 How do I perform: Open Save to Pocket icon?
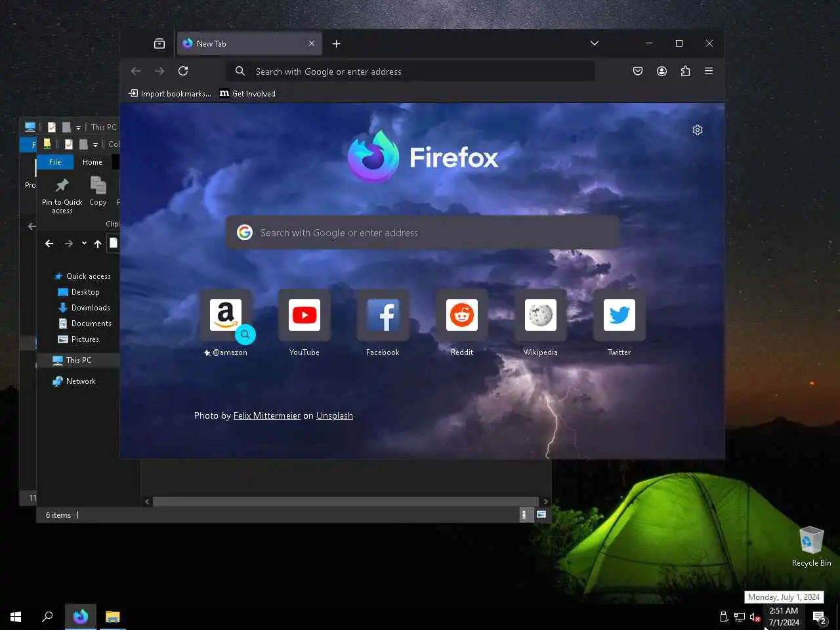pos(638,71)
